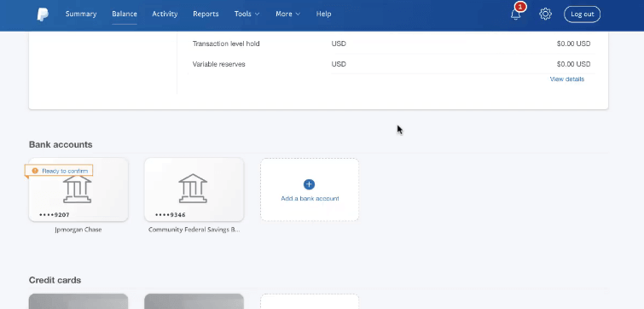Click the Add a bank account link
Viewport: 644px width, 309px height.
[x=310, y=199]
